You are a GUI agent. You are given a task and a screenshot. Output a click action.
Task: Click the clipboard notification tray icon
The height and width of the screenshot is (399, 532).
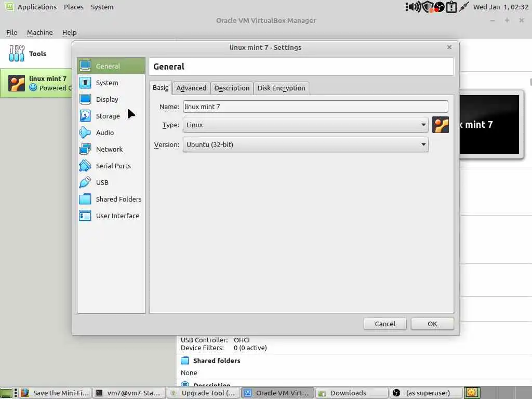451,7
